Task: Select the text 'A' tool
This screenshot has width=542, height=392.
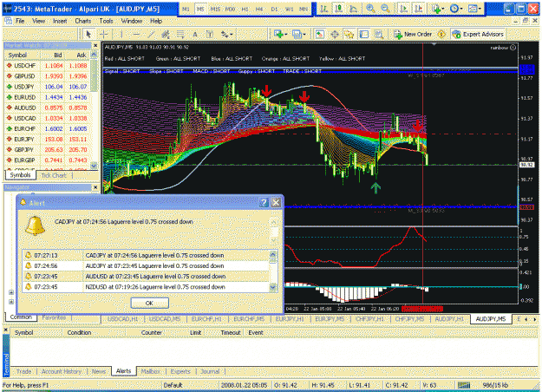Action: 195,34
